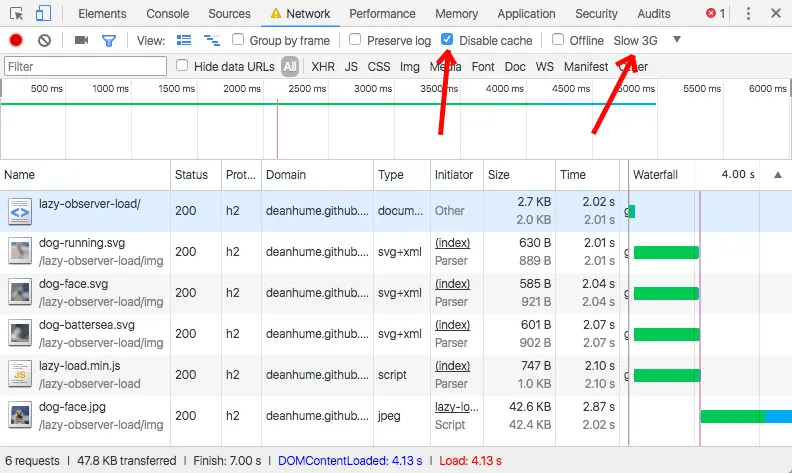Screen dimensions: 792x473
Task: Switch to the Memory tab
Action: point(457,14)
